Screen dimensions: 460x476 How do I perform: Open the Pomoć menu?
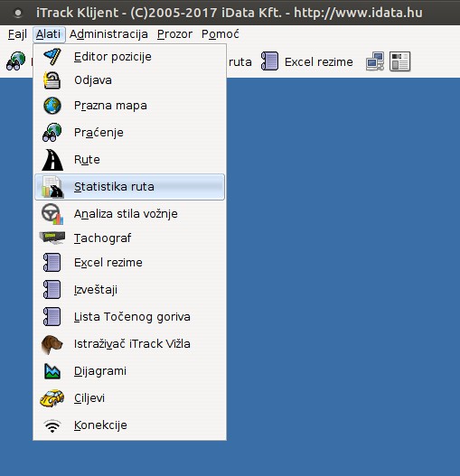click(x=221, y=34)
